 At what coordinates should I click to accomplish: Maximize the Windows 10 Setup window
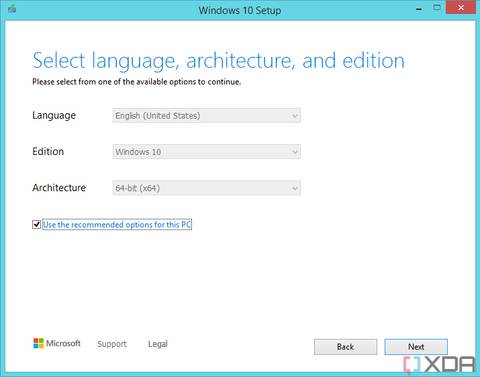(437, 8)
